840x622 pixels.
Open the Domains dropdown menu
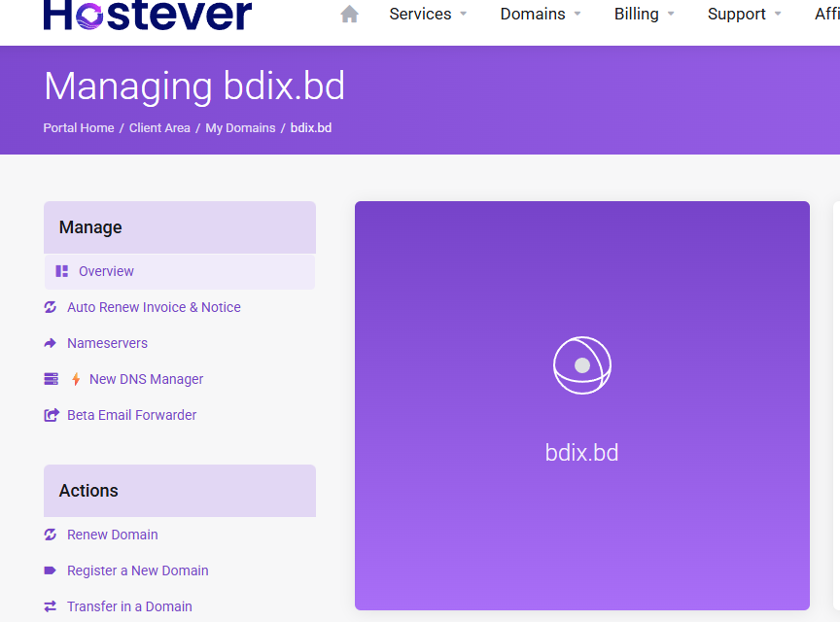click(x=541, y=14)
